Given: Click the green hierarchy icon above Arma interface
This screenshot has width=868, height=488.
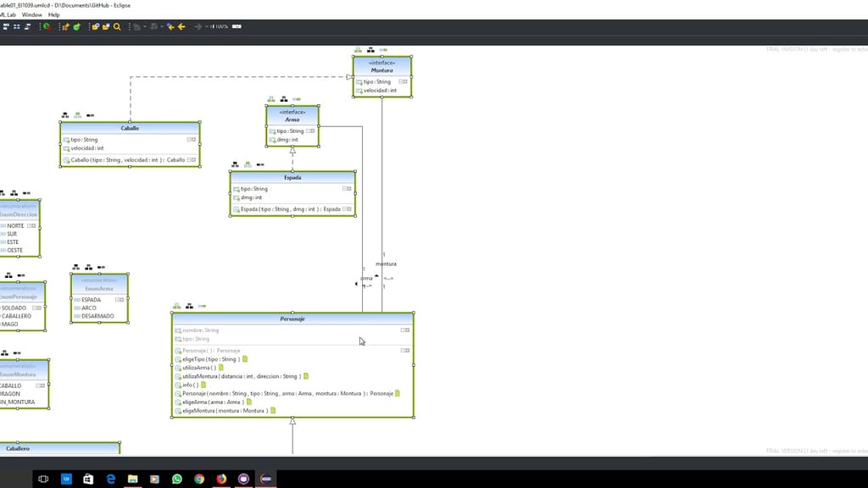Looking at the screenshot, I should tap(271, 99).
